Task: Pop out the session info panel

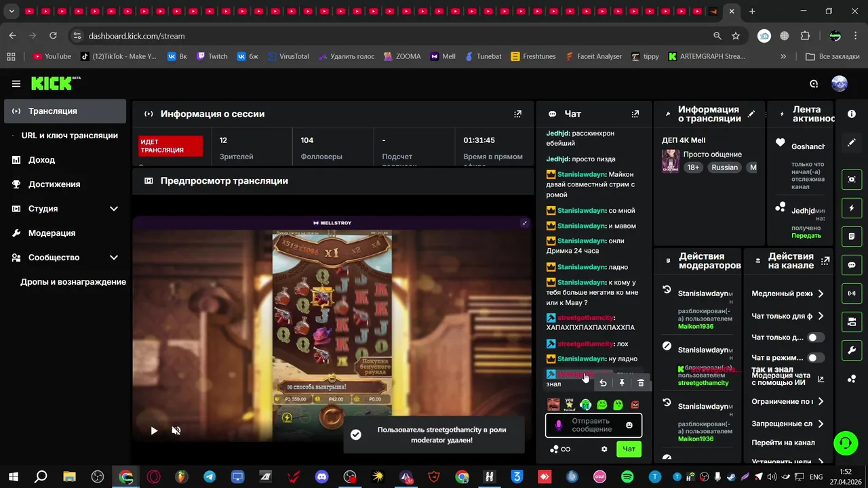Action: [x=518, y=114]
